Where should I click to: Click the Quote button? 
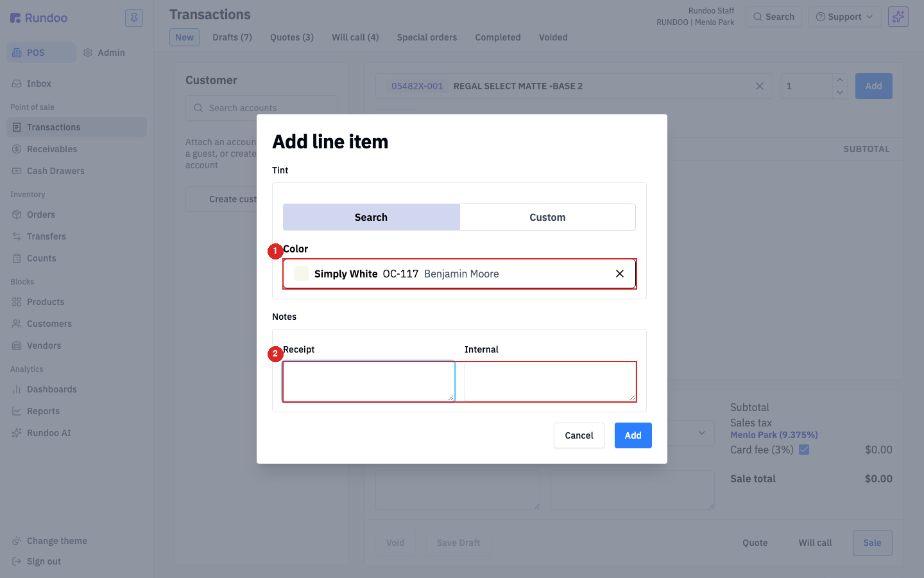[755, 543]
